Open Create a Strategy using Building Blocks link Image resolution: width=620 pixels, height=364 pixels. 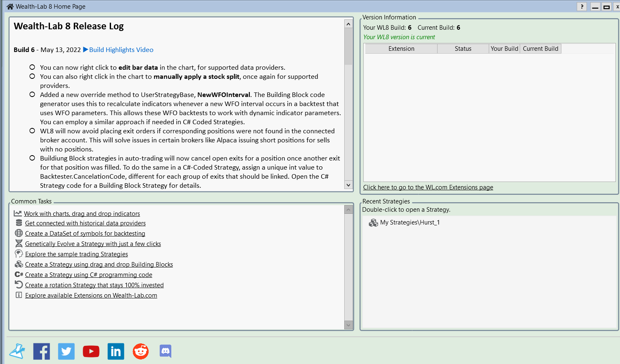coord(99,265)
